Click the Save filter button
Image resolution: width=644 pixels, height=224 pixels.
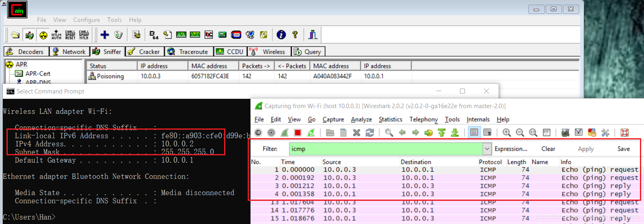pos(623,149)
